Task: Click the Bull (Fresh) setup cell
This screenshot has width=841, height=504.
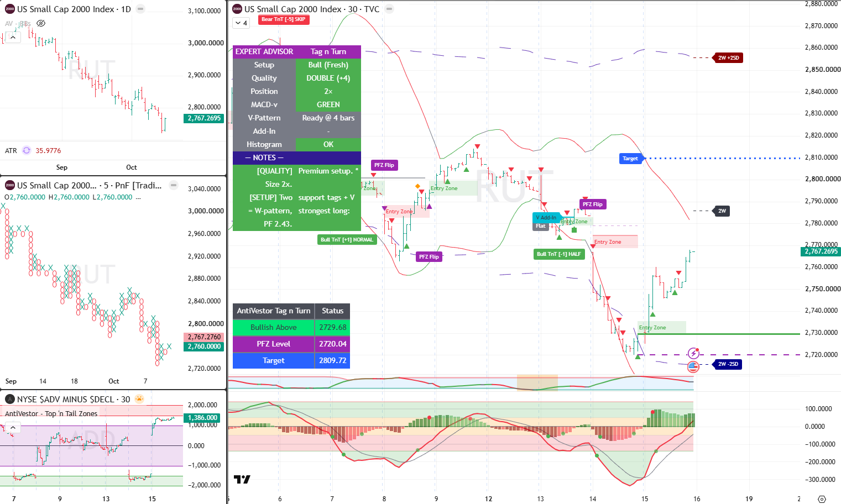Action: (x=328, y=65)
